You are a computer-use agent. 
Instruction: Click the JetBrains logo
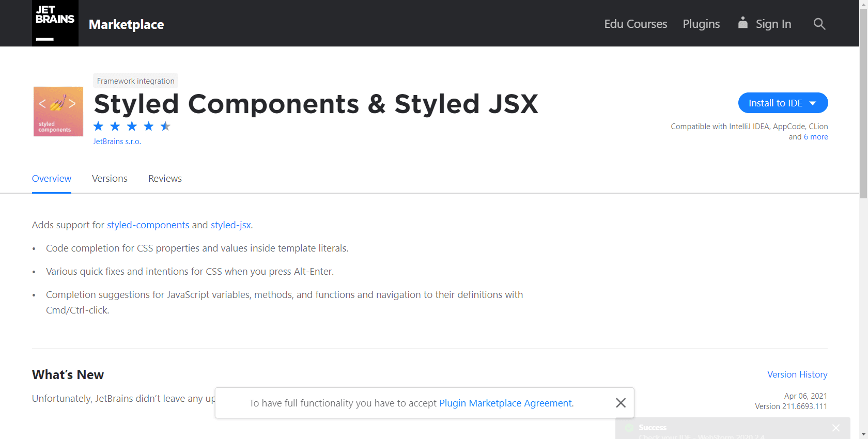(55, 23)
